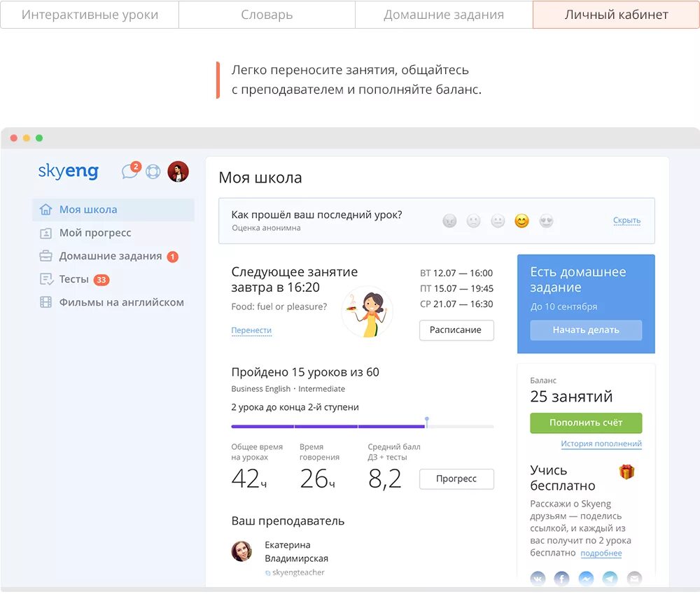Click the briefcase icon for Домашние задания
The image size is (700, 594).
(x=45, y=256)
